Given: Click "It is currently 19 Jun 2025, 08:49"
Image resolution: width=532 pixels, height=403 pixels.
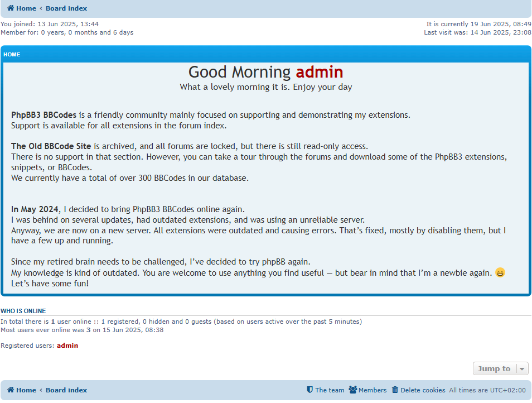Looking at the screenshot, I should pos(478,24).
